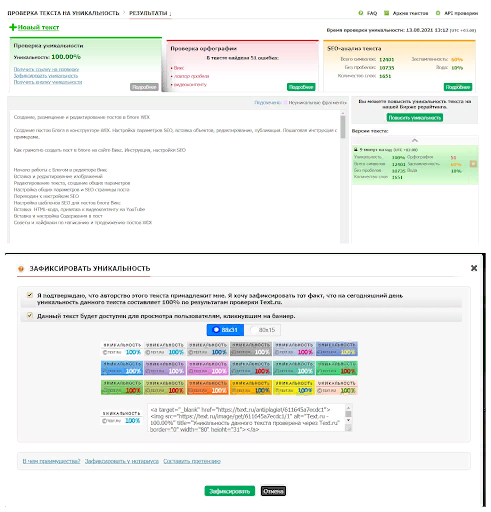Viewport: 491px width, 512px height.
Task: Click the Составить претензию link
Action: point(192,461)
